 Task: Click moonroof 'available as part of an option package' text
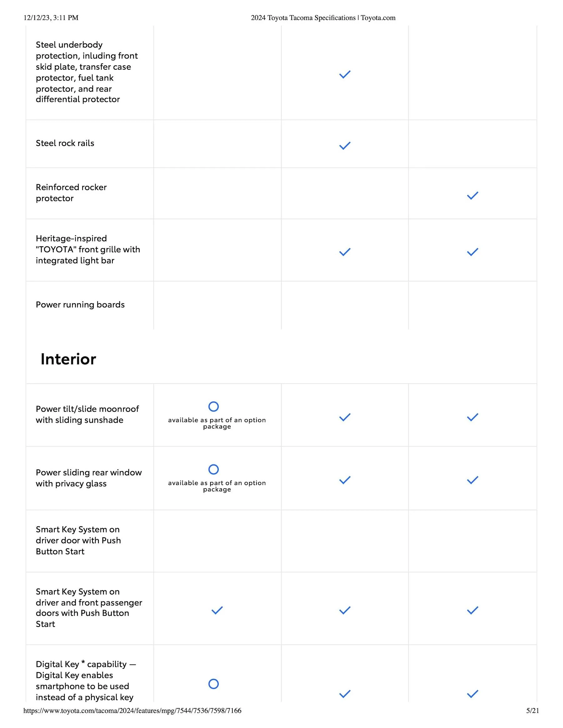coord(217,423)
